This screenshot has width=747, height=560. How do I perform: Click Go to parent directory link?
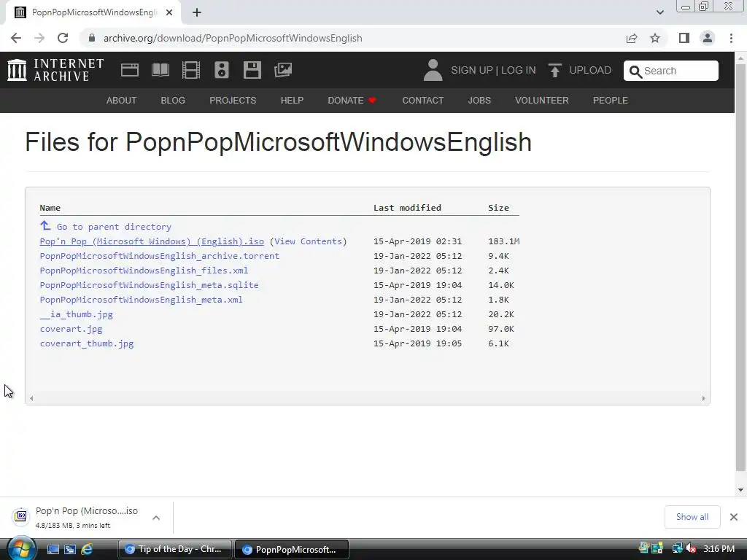[114, 227]
